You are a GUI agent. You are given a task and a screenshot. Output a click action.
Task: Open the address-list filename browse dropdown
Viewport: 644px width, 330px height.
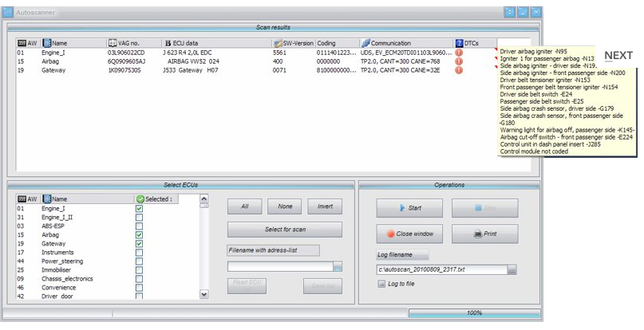[338, 266]
